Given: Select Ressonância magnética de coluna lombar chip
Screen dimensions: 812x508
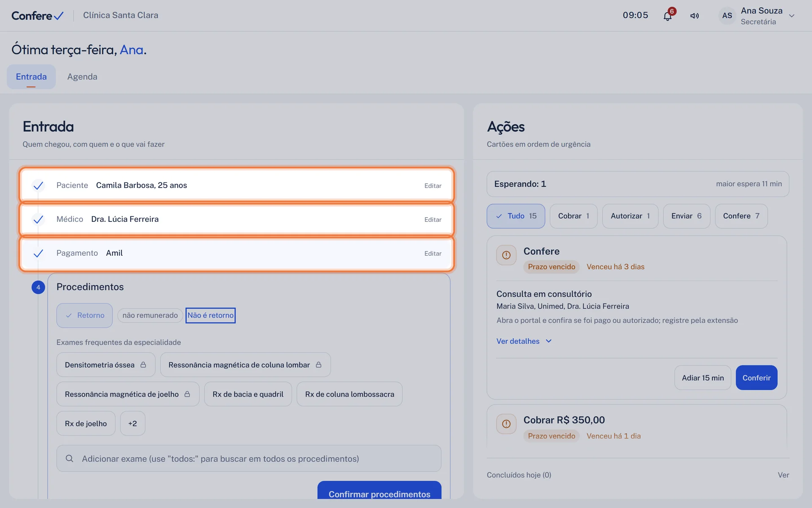Looking at the screenshot, I should pos(245,365).
